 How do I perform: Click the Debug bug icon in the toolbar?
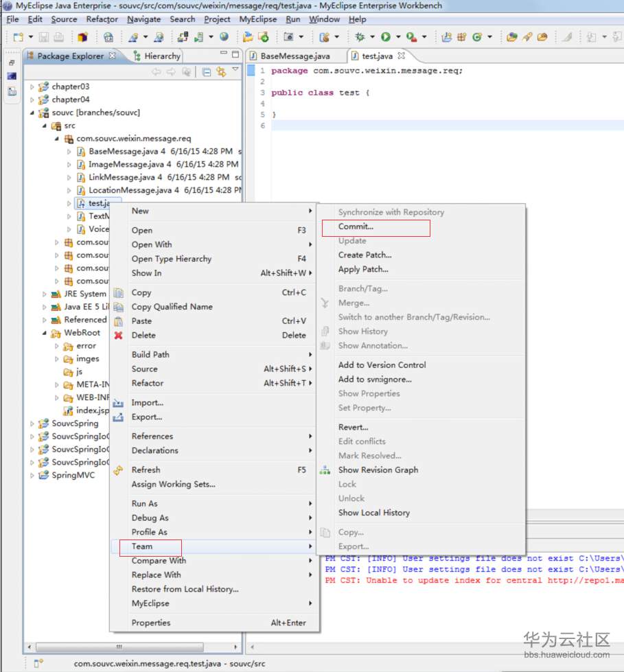coord(359,37)
